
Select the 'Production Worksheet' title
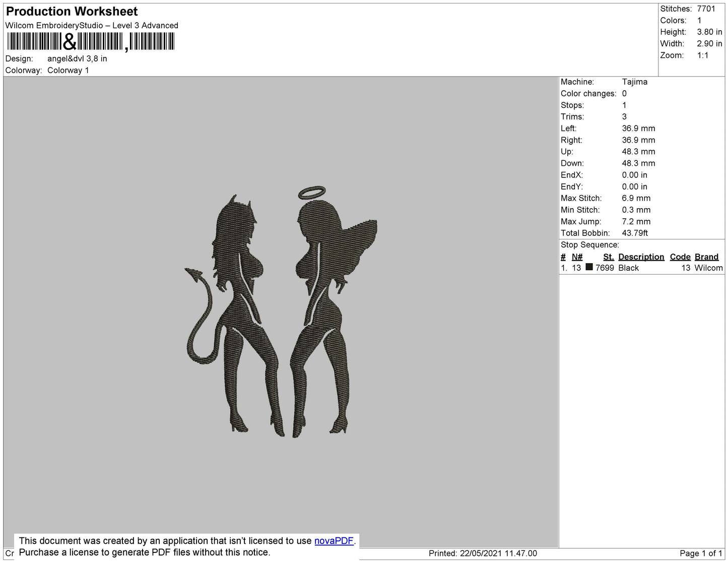coord(72,11)
